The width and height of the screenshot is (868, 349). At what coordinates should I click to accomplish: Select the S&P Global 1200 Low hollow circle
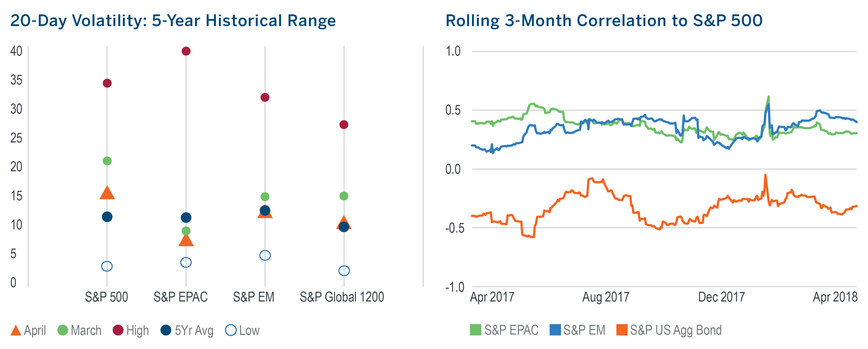click(344, 270)
